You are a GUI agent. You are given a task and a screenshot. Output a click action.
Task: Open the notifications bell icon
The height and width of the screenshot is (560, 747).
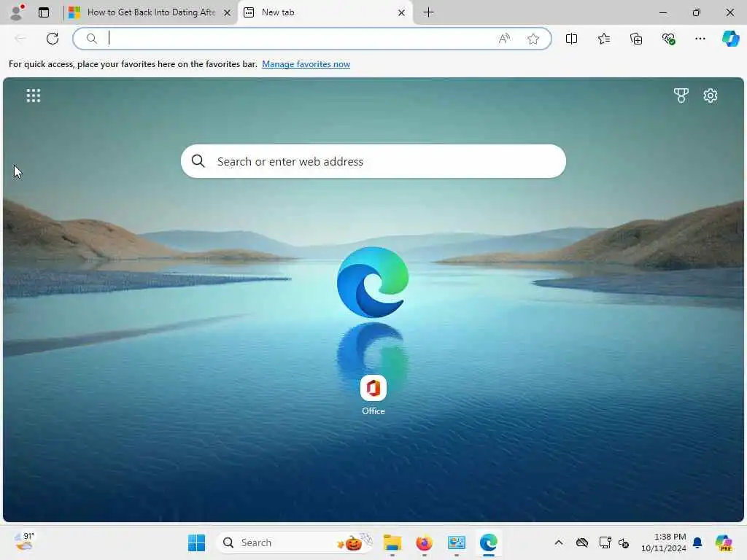pos(697,542)
